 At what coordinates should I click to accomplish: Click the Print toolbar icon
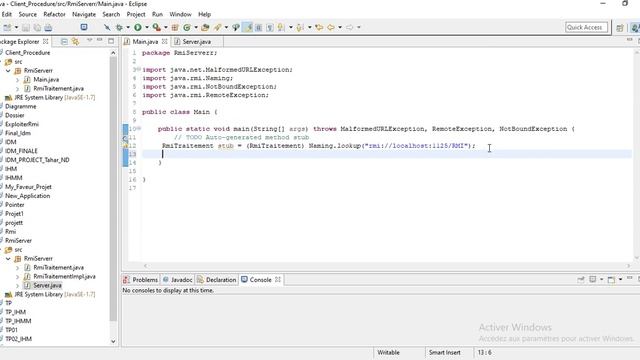[48, 27]
